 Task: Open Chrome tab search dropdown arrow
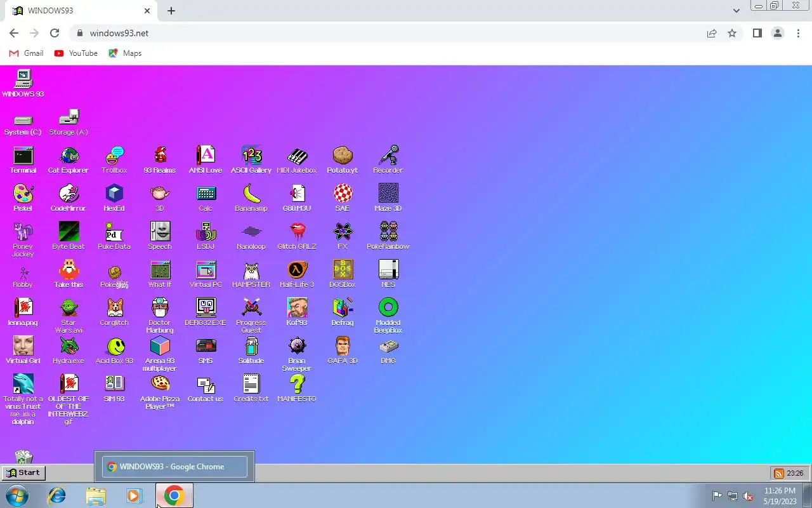click(x=736, y=11)
